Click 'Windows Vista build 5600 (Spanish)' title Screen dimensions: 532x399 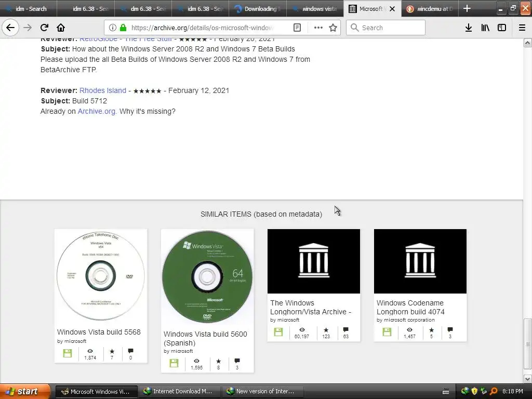coord(205,339)
